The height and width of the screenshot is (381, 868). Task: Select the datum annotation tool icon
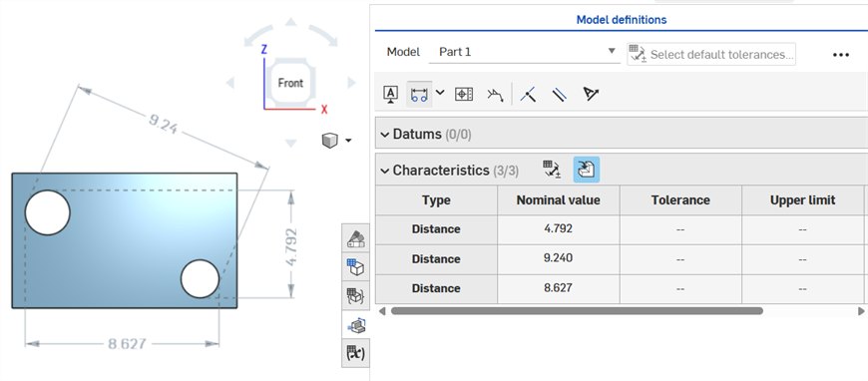click(x=391, y=94)
